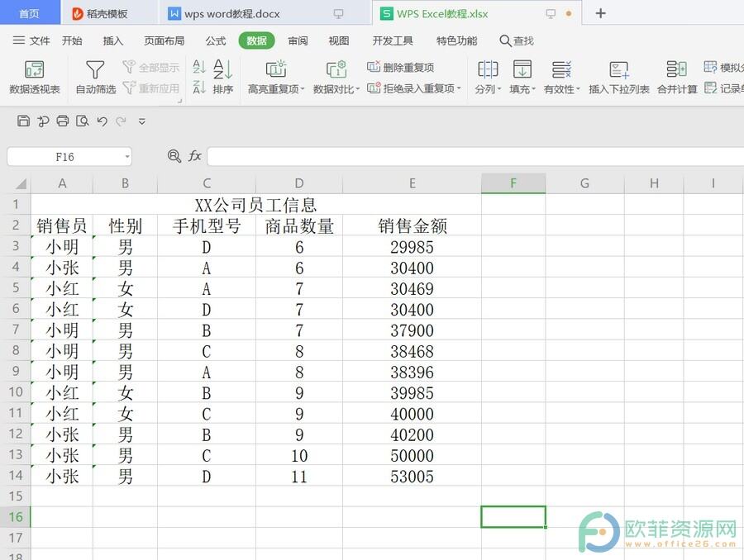
Task: Click cell with value 50000
Action: 412,455
